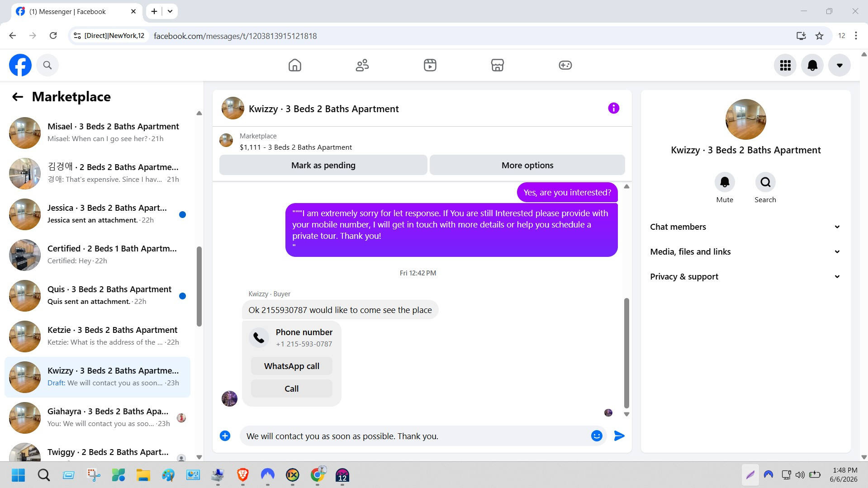Viewport: 868px width, 488px height.
Task: Click the phone number +1 215-593-0787 text
Action: pyautogui.click(x=304, y=344)
